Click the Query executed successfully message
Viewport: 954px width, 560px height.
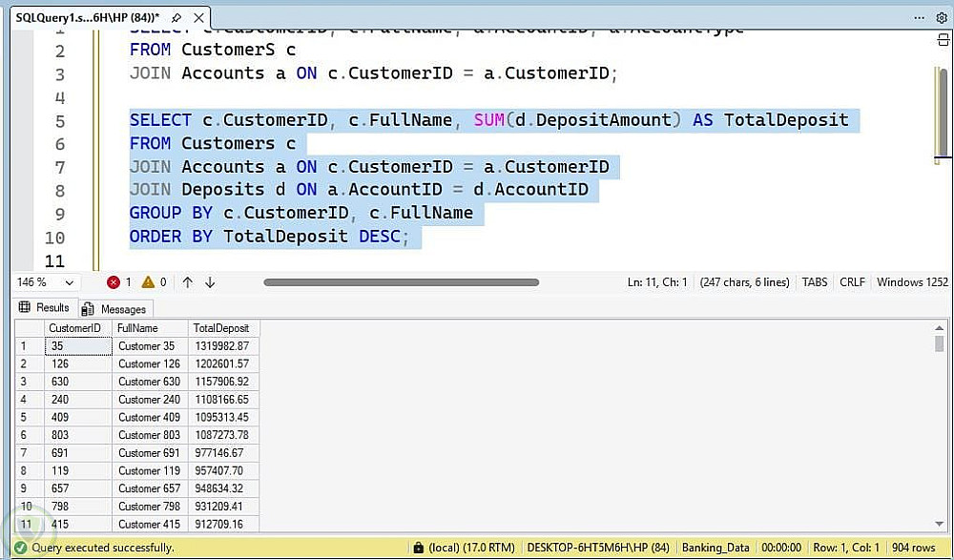(103, 548)
